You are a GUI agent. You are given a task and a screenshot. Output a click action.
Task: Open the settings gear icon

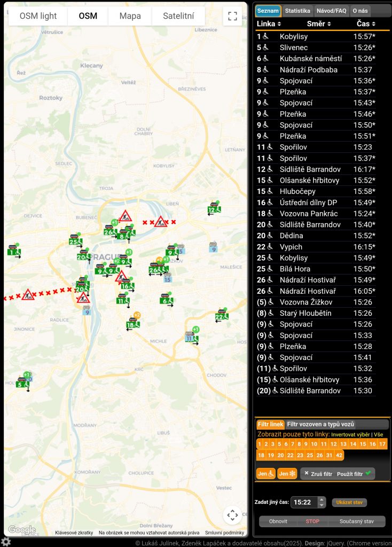(6, 542)
